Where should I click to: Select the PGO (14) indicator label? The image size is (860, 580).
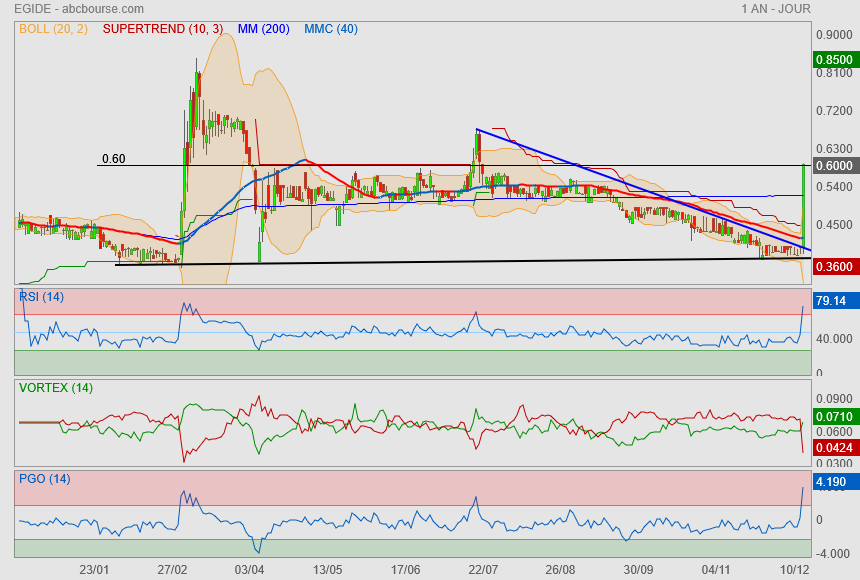click(x=44, y=479)
